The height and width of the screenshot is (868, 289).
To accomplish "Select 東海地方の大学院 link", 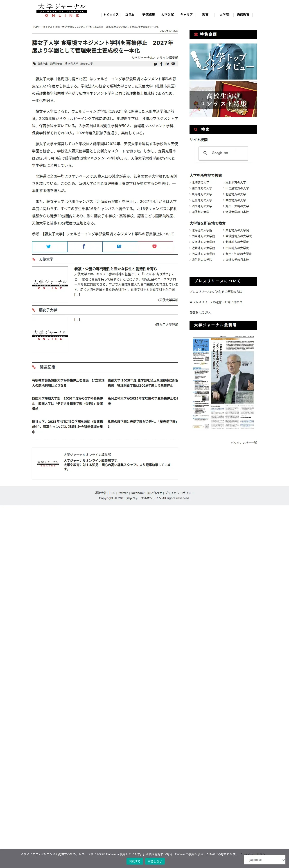I will (x=203, y=242).
